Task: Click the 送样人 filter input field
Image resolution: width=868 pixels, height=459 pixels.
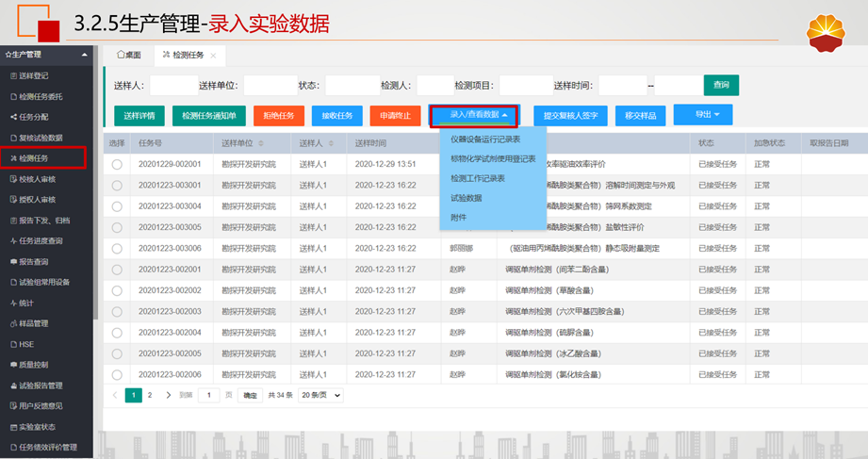Action: coord(173,86)
